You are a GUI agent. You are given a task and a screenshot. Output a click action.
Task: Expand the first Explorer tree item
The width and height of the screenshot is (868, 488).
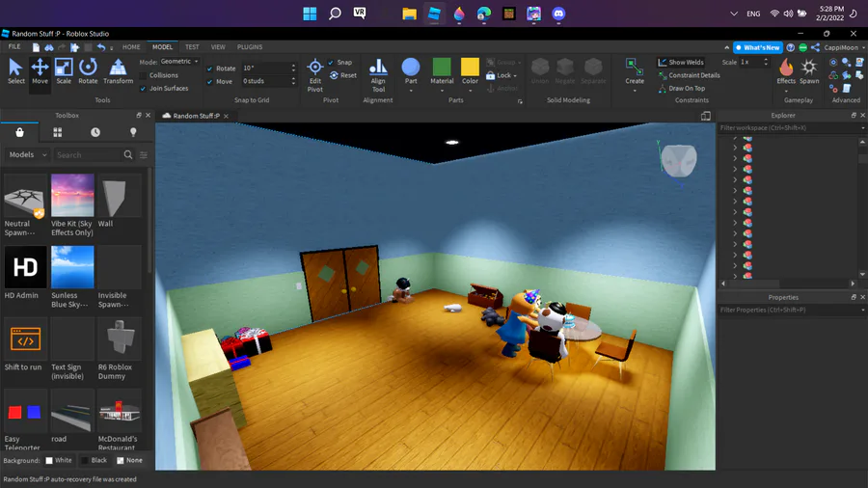pos(735,148)
